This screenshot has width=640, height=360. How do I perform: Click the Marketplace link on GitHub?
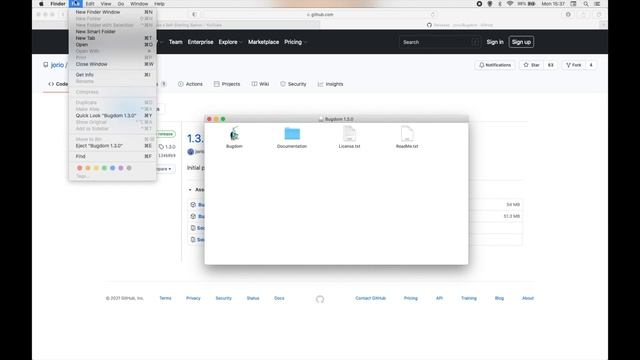point(264,42)
